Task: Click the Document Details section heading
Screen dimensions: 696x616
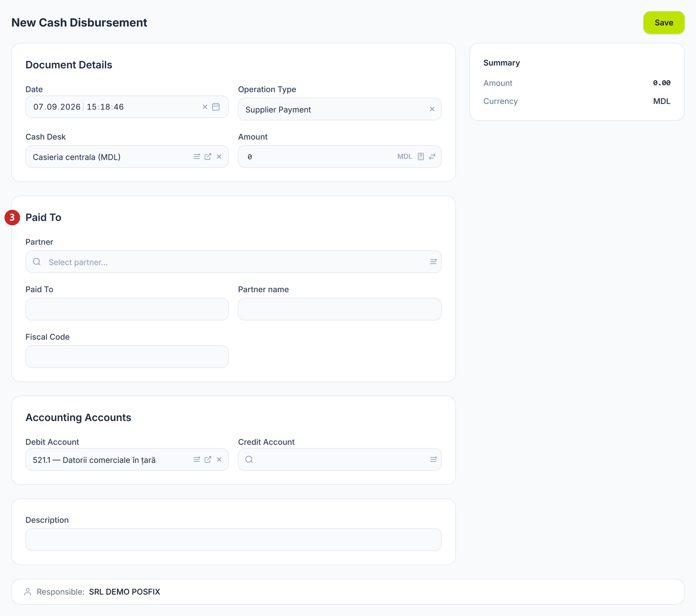Action: pos(69,65)
